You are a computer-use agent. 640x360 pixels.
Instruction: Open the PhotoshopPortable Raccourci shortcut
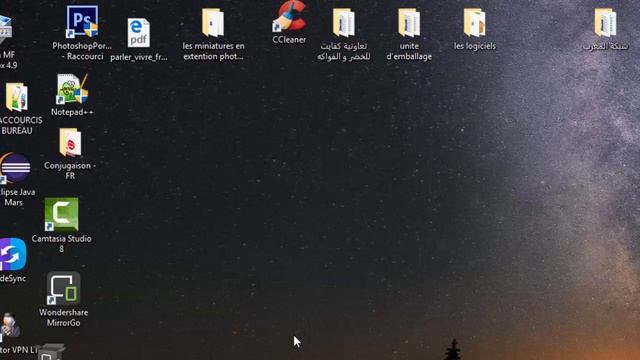[82, 22]
